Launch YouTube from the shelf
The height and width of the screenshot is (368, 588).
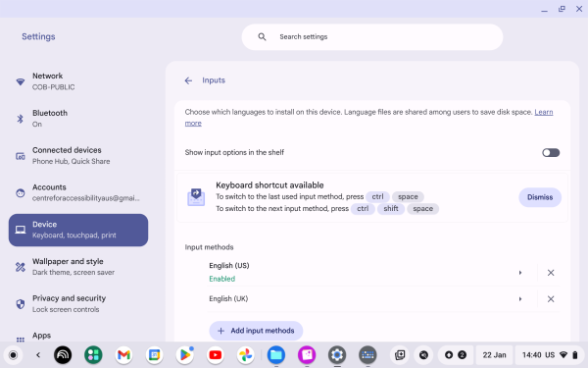point(216,355)
